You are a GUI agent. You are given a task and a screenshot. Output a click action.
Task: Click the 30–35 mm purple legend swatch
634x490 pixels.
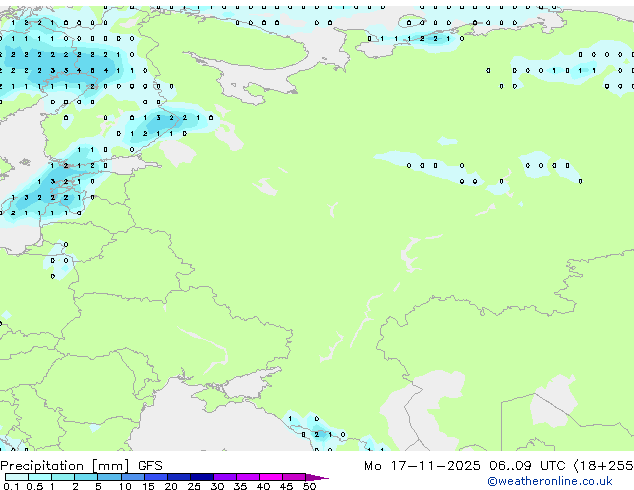pos(224,477)
